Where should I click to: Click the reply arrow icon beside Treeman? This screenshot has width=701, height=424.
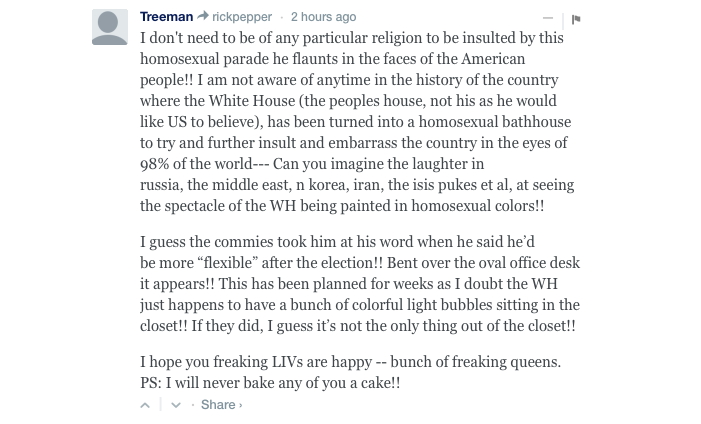202,17
